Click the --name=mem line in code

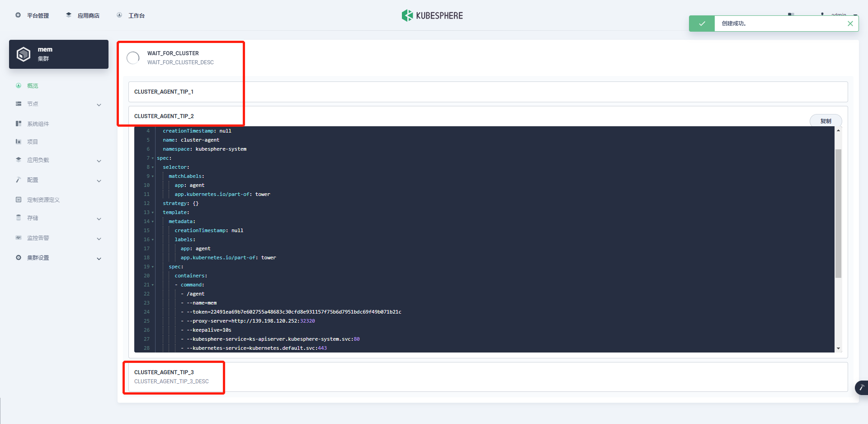point(198,303)
